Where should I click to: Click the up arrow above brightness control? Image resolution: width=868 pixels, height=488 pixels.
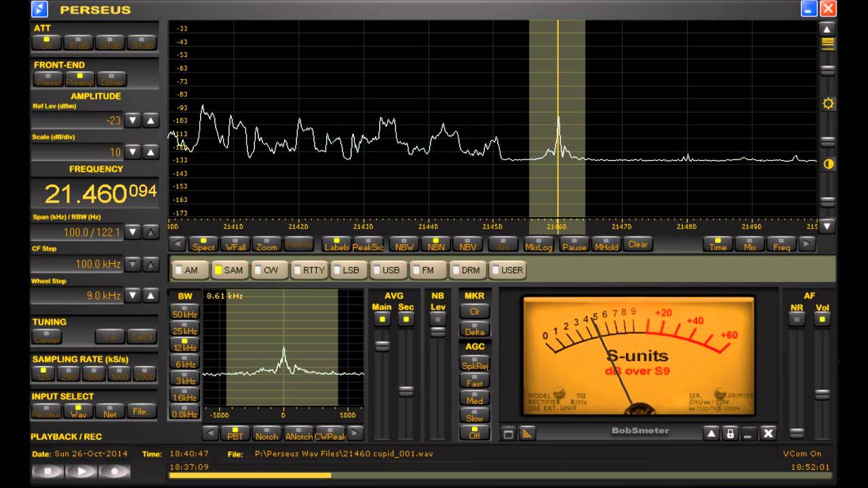827,29
